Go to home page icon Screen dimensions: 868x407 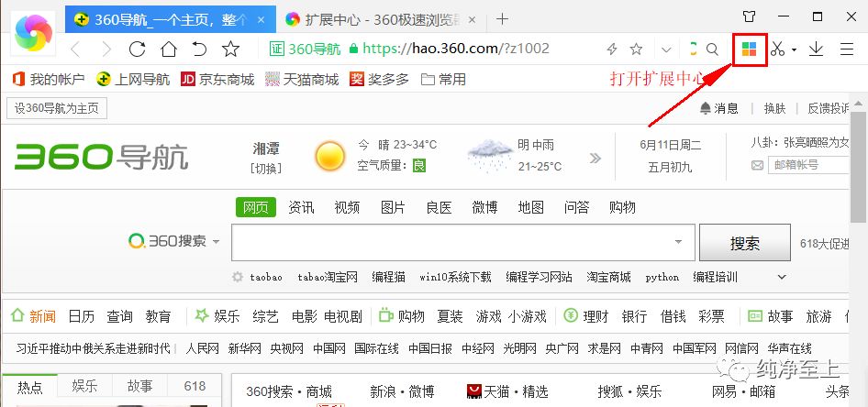pyautogui.click(x=168, y=49)
